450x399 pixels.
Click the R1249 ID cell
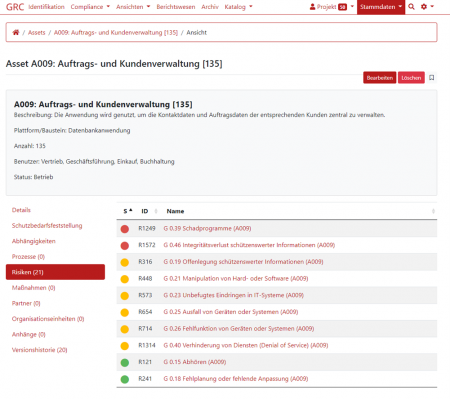coord(147,228)
